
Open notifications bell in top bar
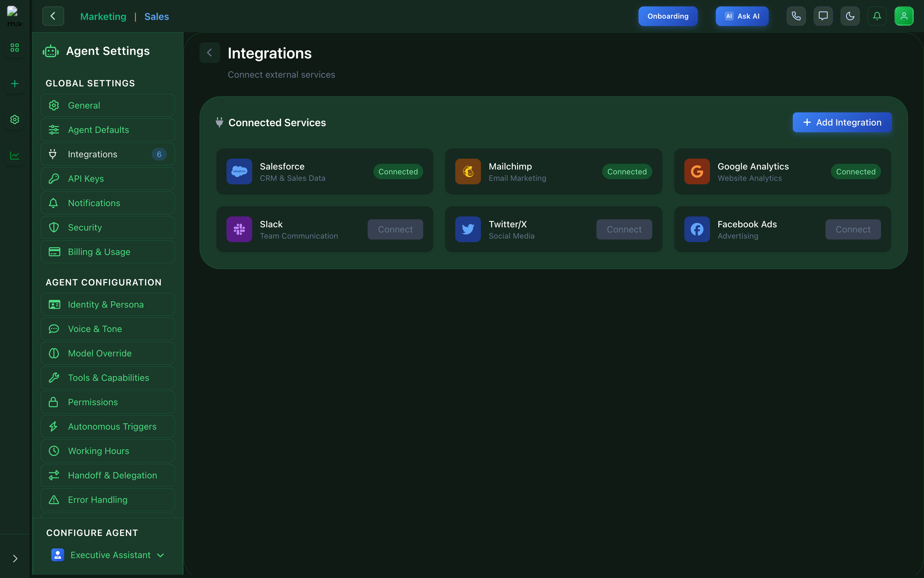point(877,16)
